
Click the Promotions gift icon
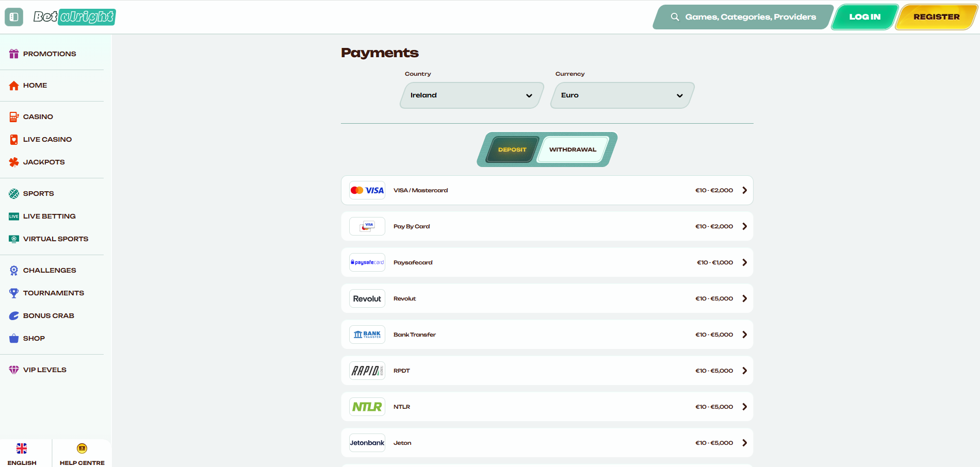click(x=14, y=54)
